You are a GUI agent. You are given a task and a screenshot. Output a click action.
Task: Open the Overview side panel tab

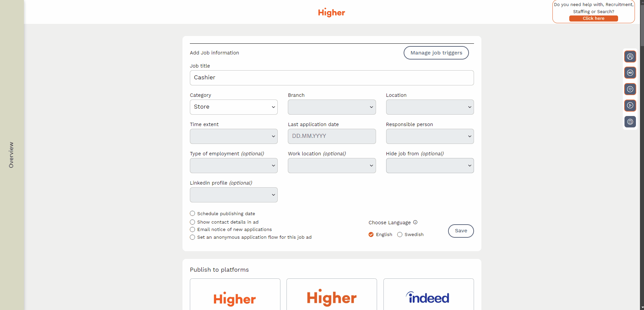11,155
